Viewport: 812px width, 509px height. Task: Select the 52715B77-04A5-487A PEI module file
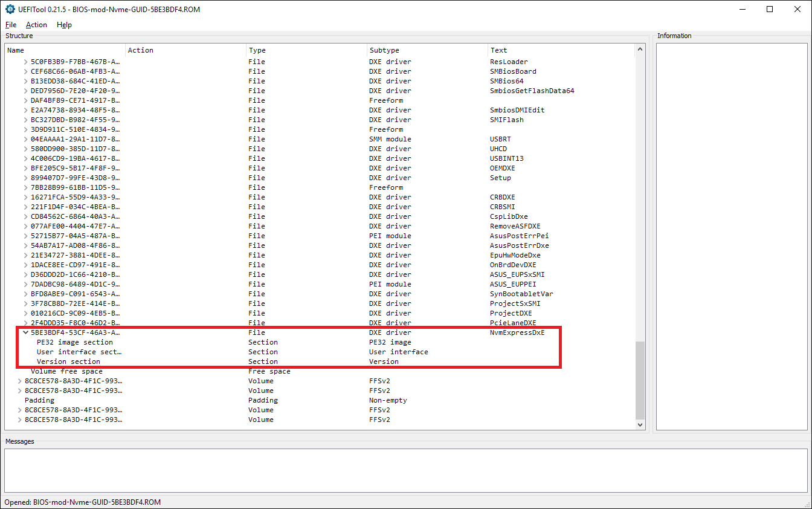(x=320, y=236)
